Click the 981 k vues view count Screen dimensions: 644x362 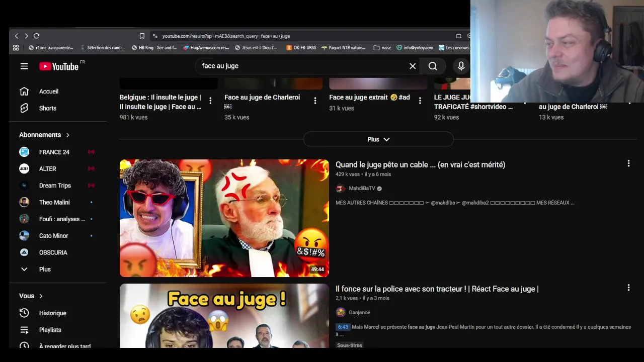coord(133,117)
